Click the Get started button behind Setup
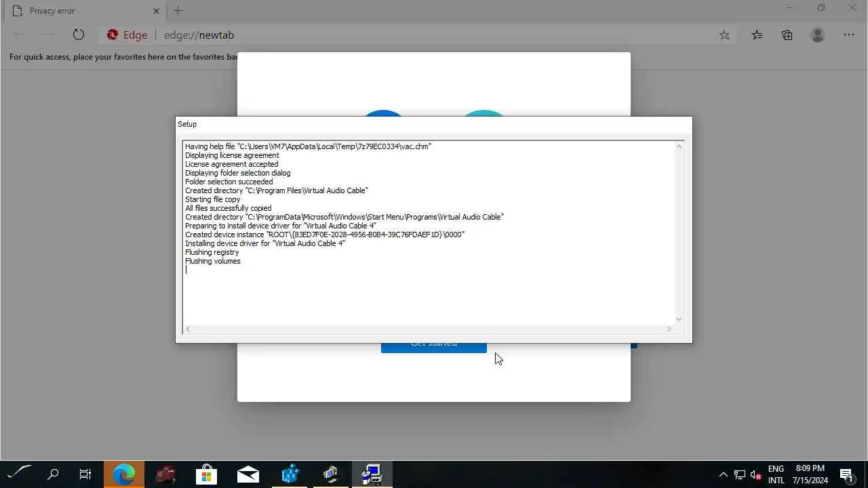 click(434, 348)
